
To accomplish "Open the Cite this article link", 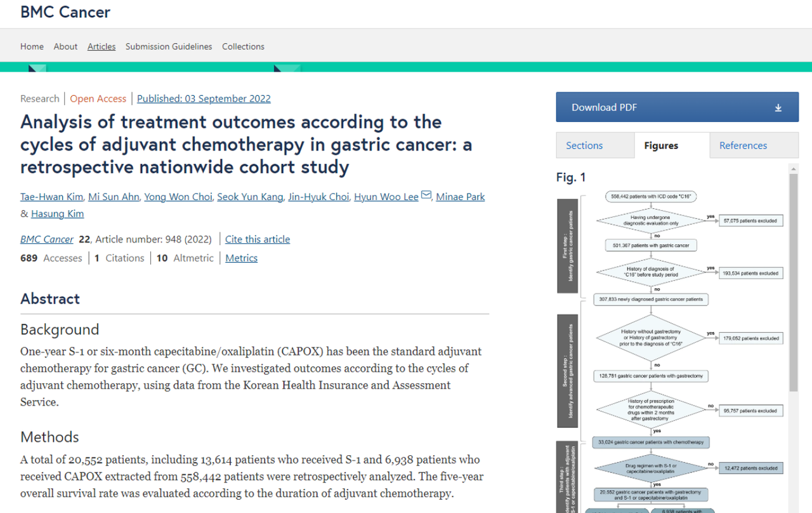I will [x=257, y=239].
